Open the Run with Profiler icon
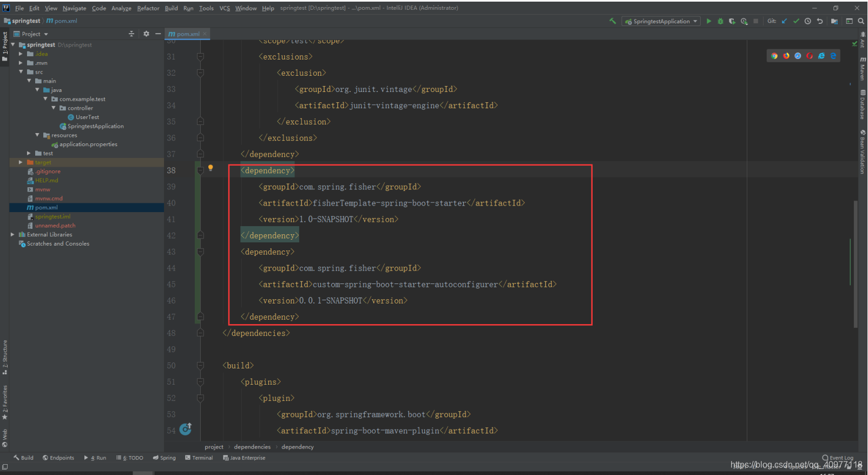Viewport: 868px width, 475px height. coord(744,21)
